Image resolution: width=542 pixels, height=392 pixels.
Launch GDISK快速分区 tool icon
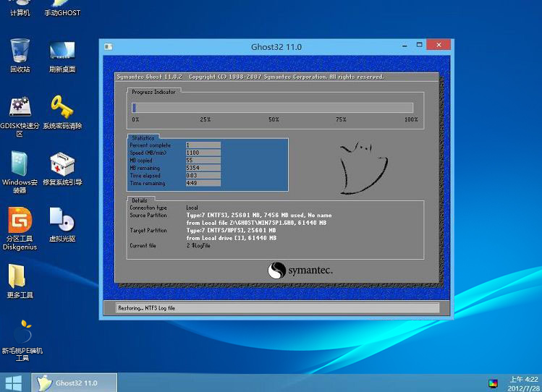click(x=20, y=116)
